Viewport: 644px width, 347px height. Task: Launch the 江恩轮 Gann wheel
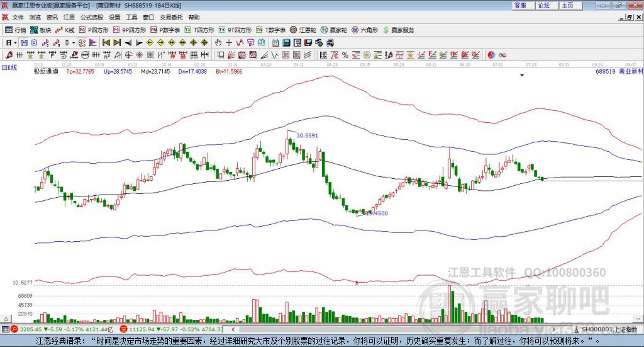point(303,30)
